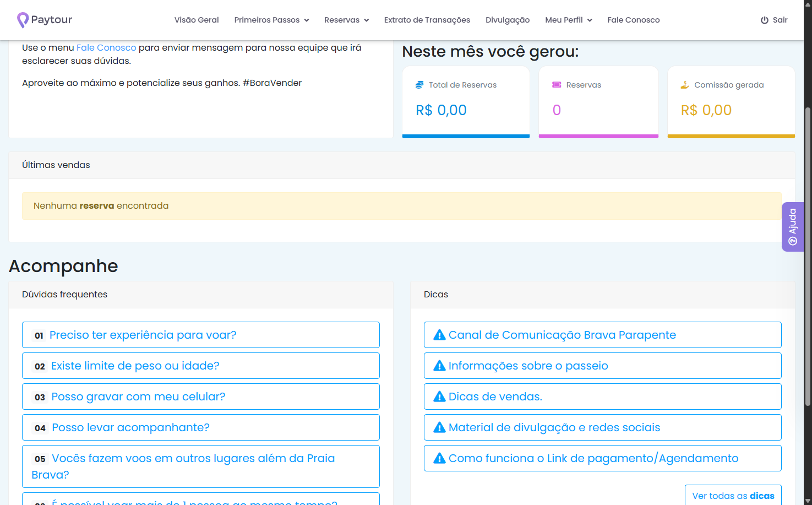Click the Total de Reservas R$ 0,00 value
The height and width of the screenshot is (505, 812).
pos(441,110)
